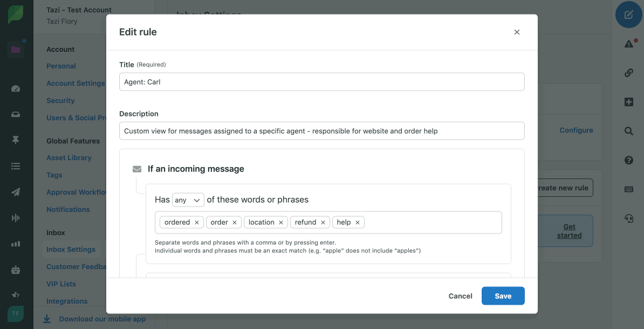
Task: Open the publishing paper plane icon
Action: point(16,192)
